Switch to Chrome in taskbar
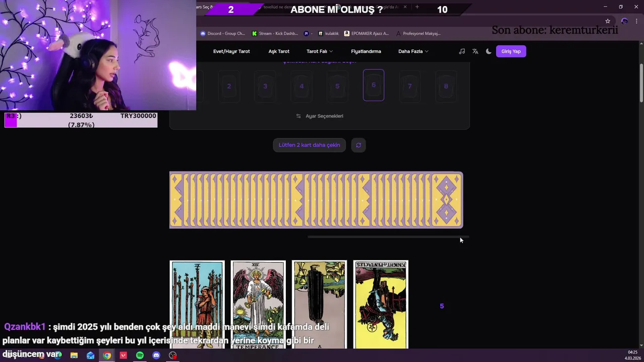 point(107,355)
